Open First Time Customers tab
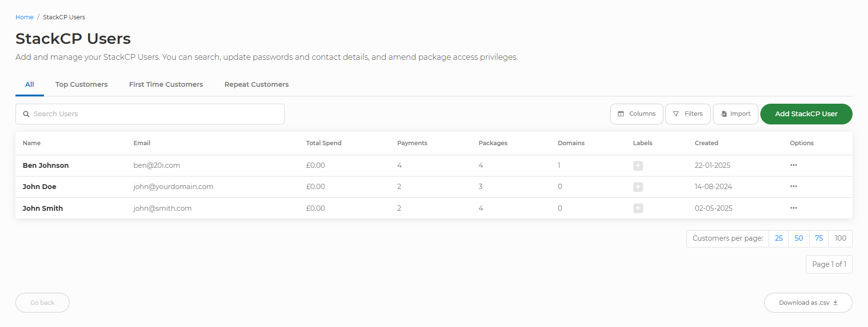This screenshot has width=868, height=327. pos(166,84)
